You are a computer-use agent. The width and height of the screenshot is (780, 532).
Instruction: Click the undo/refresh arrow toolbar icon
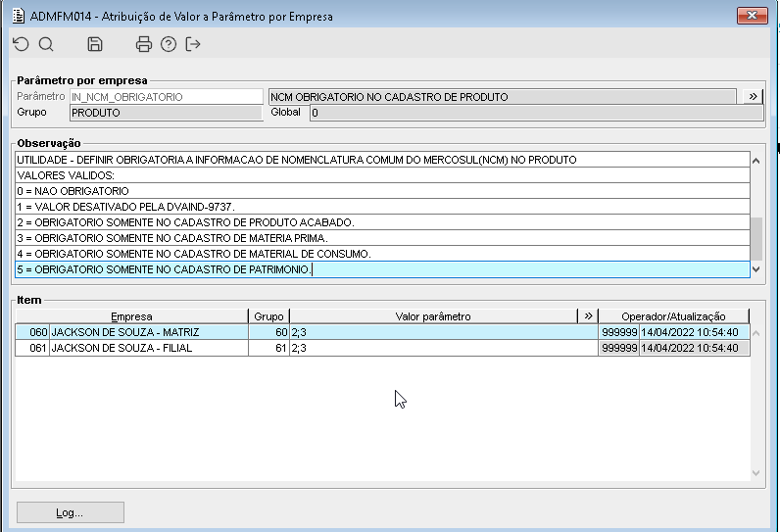pyautogui.click(x=21, y=44)
